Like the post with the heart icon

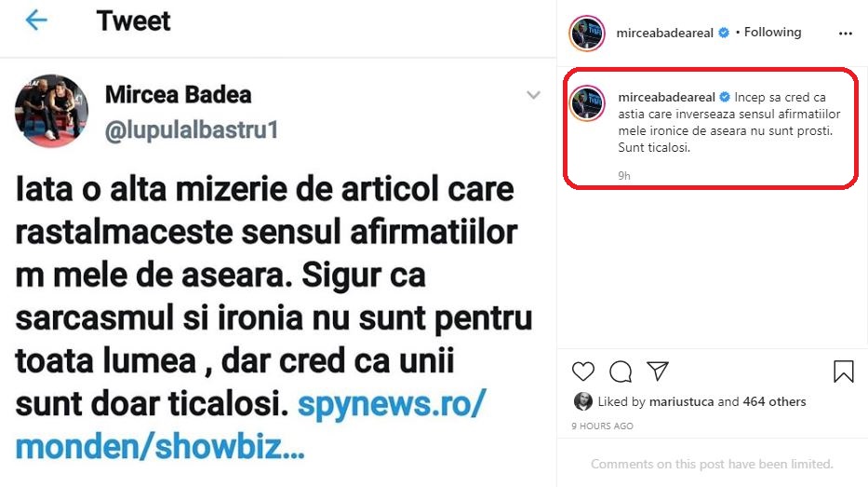583,372
